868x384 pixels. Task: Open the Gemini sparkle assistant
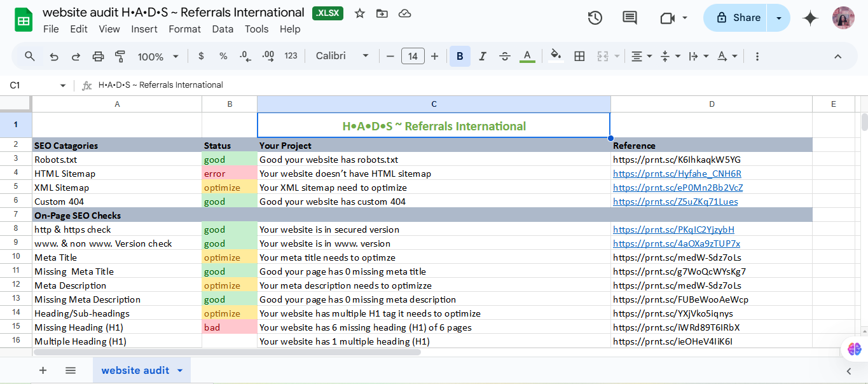tap(810, 18)
